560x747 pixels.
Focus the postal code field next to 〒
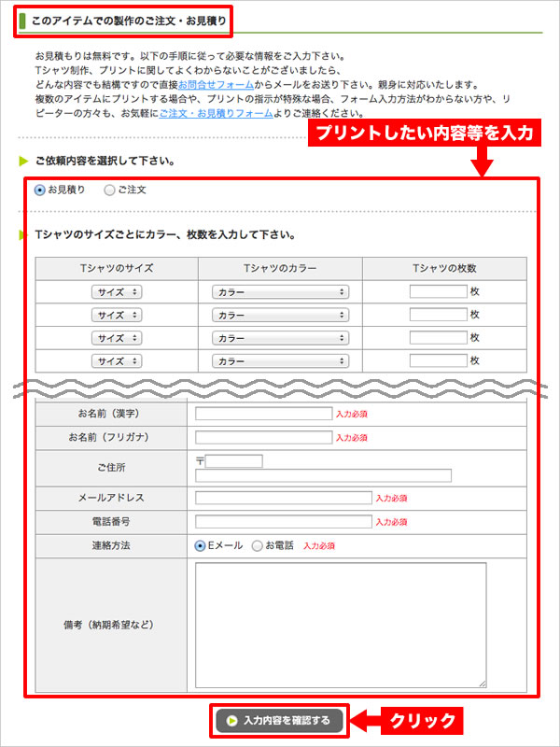click(x=234, y=460)
